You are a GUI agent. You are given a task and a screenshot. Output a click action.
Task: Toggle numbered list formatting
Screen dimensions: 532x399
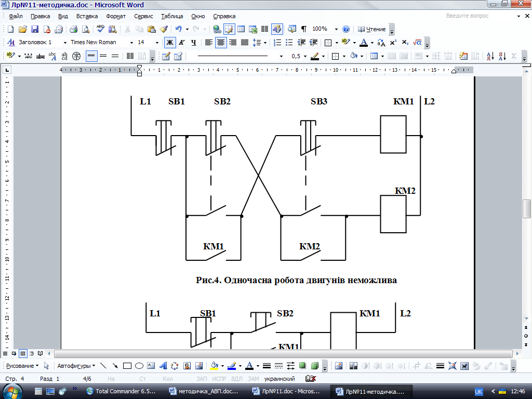pos(277,43)
